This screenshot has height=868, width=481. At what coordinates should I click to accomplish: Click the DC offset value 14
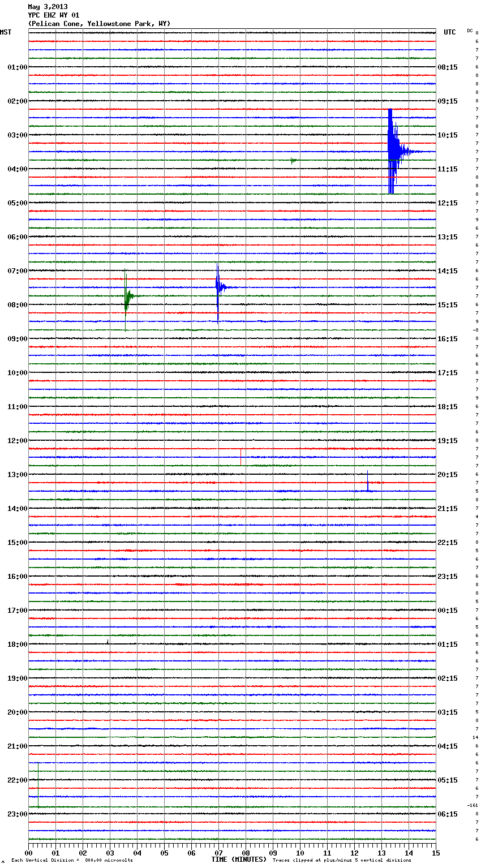click(x=475, y=737)
